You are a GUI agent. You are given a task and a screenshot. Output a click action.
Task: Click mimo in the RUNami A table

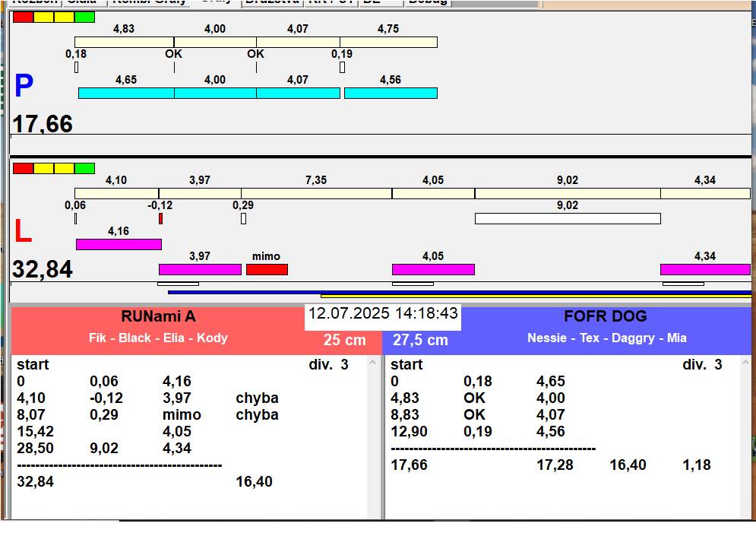182,415
